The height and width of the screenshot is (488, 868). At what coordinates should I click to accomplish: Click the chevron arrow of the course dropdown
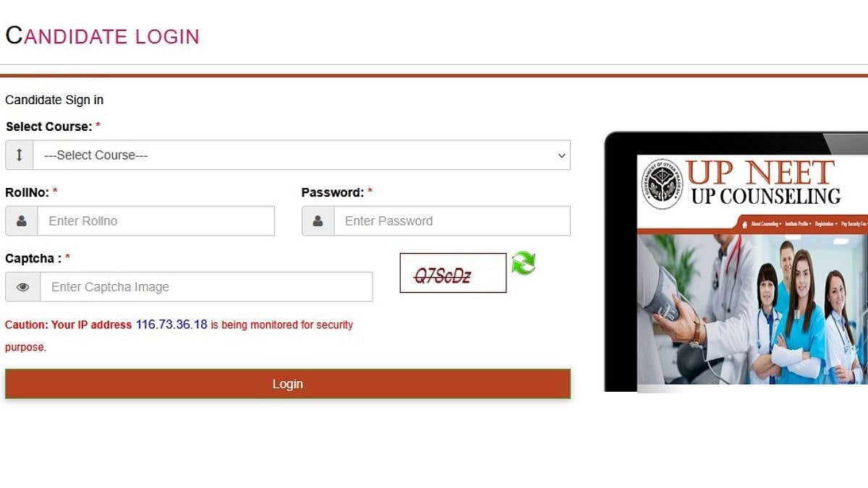pyautogui.click(x=561, y=155)
